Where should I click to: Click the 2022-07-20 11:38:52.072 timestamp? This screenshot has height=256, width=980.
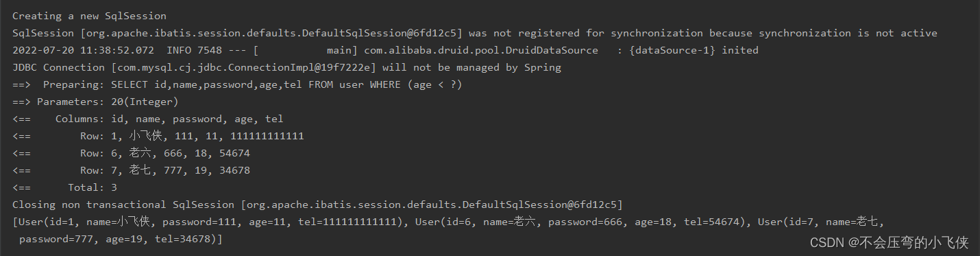83,50
